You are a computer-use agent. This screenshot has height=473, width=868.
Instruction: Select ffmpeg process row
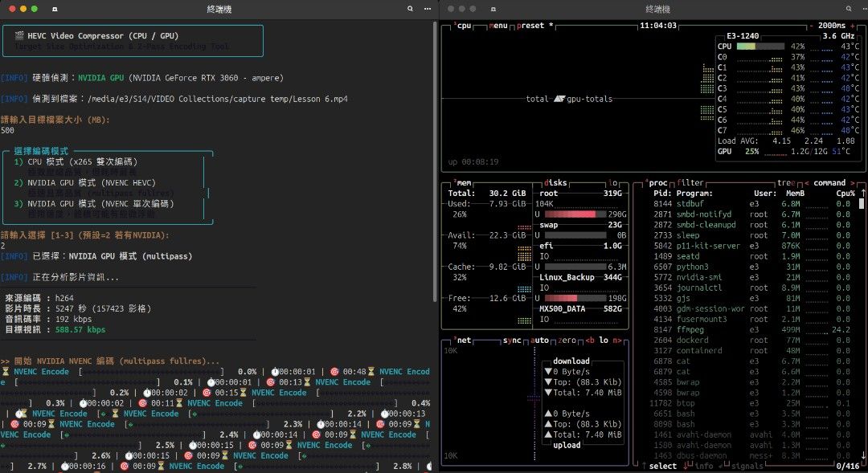point(754,330)
